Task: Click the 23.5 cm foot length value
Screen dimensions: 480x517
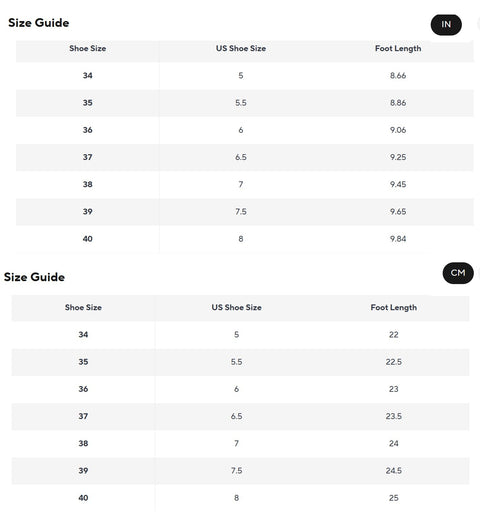Action: point(394,416)
